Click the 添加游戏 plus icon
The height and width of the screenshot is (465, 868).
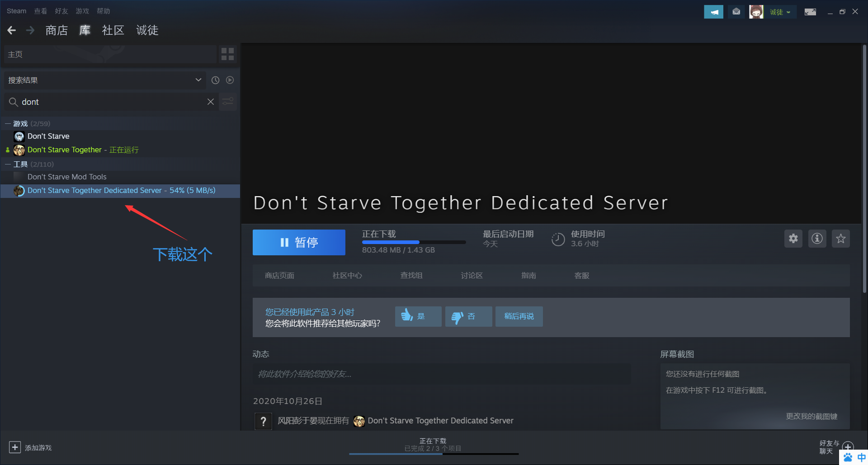coord(14,447)
